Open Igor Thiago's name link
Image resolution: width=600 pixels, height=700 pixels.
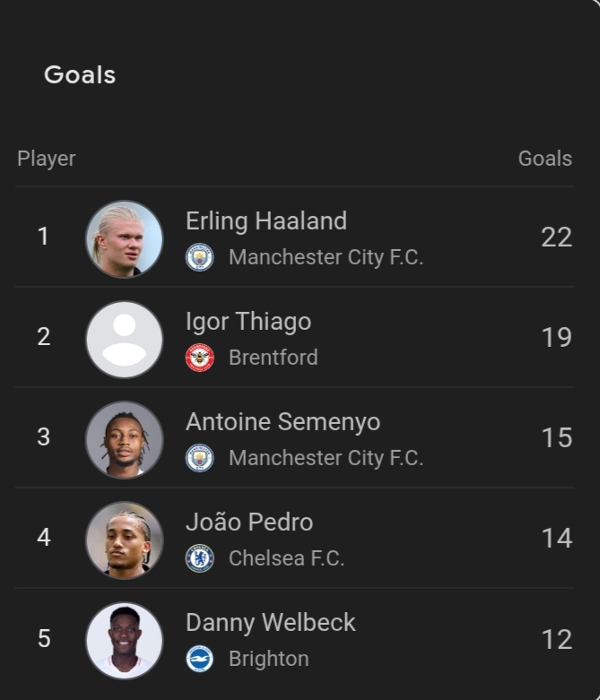[x=248, y=322]
